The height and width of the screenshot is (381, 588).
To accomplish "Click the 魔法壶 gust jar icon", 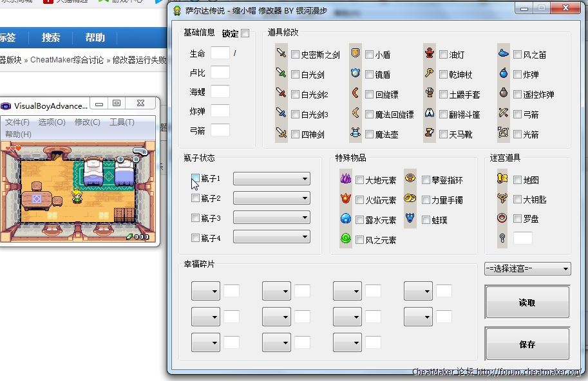I will [x=355, y=133].
